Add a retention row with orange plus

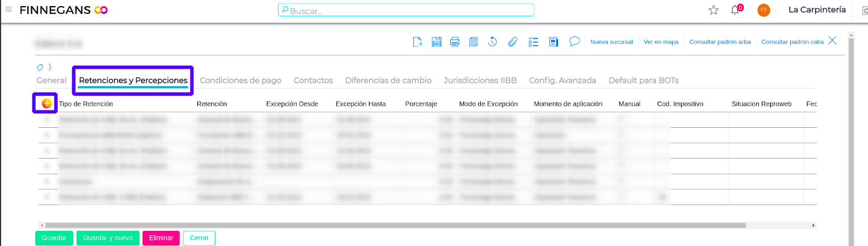pos(47,103)
